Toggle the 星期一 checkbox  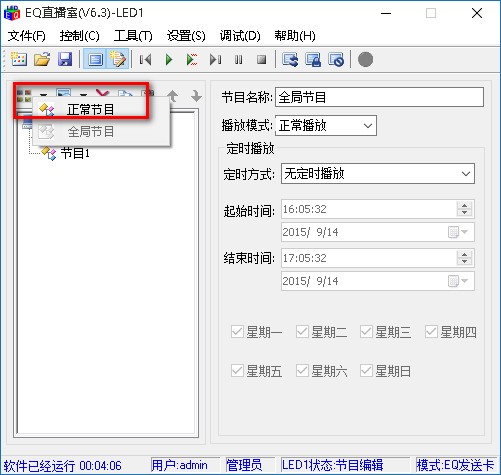point(237,332)
